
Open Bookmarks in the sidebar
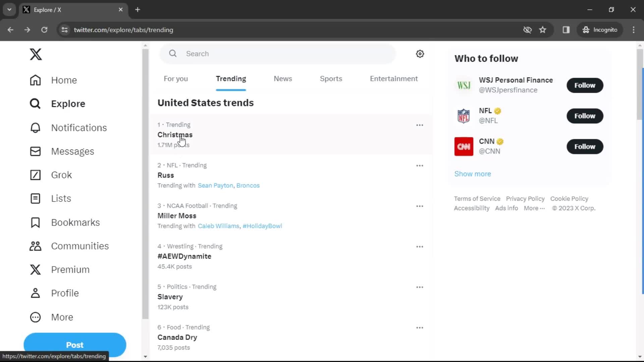[x=65, y=223]
